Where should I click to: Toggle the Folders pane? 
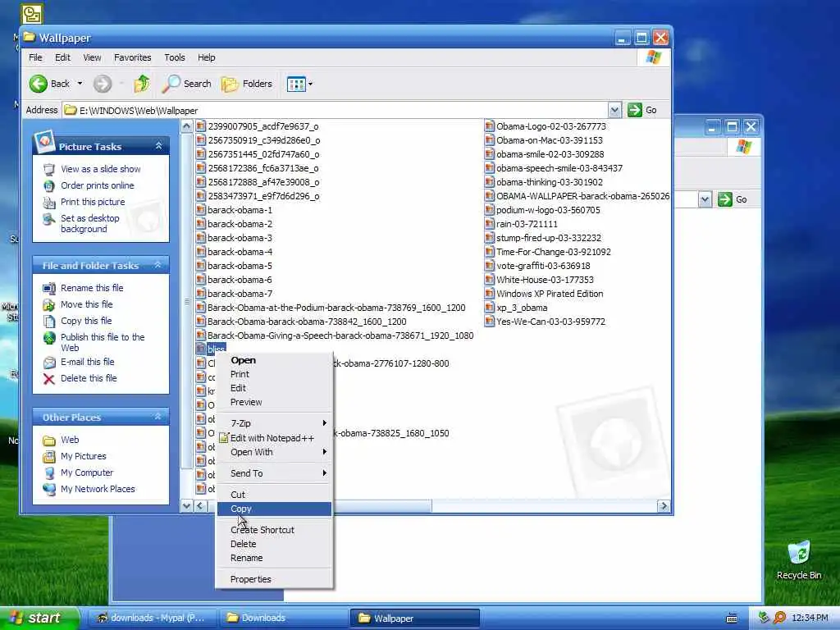[x=247, y=84]
